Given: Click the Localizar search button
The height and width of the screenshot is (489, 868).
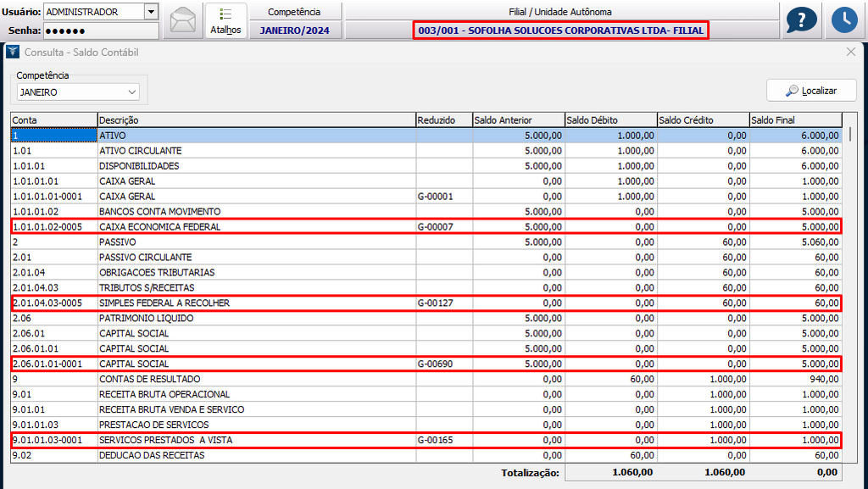Looking at the screenshot, I should coord(811,91).
